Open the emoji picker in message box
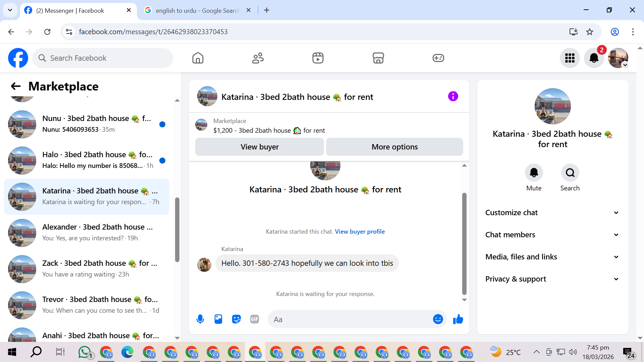Image resolution: width=644 pixels, height=362 pixels. pyautogui.click(x=438, y=319)
